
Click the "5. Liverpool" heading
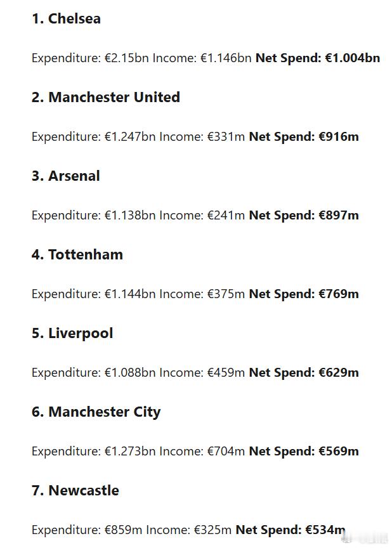pos(72,334)
